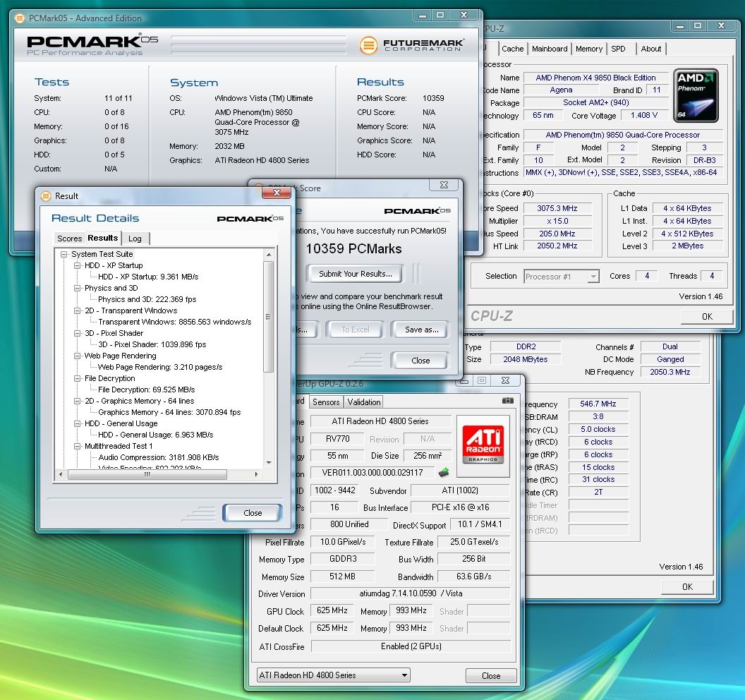Open the CPU-Z About tab
Image resolution: width=745 pixels, height=700 pixels.
651,49
